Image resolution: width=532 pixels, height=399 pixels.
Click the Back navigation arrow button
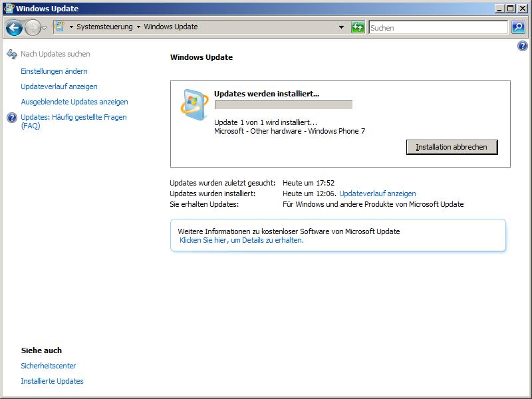(14, 27)
